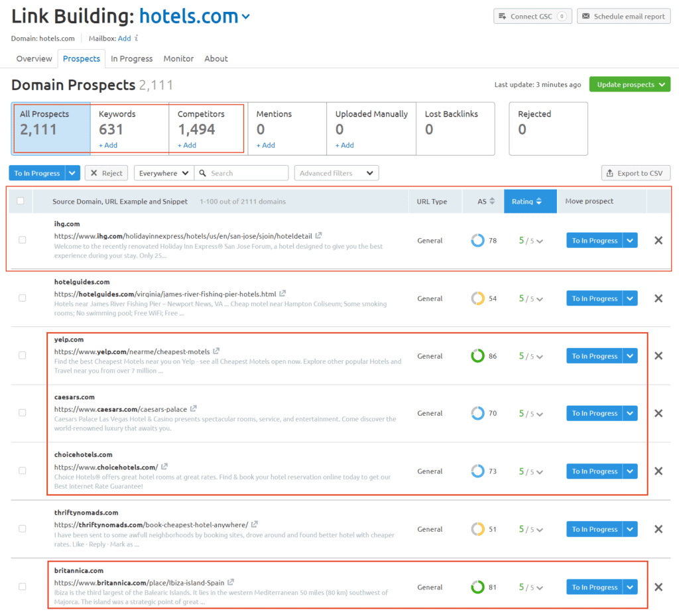
Task: Move choicehotels.com To In Progress
Action: (595, 471)
